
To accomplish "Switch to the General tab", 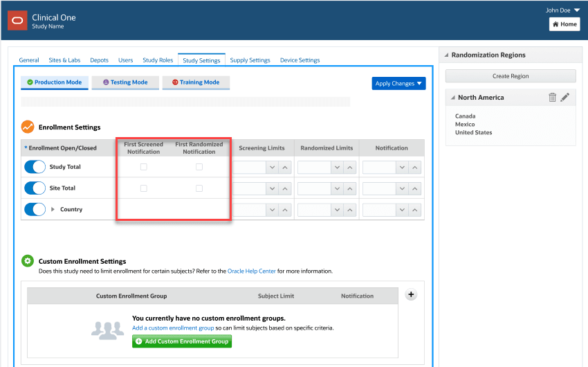I will (x=29, y=60).
